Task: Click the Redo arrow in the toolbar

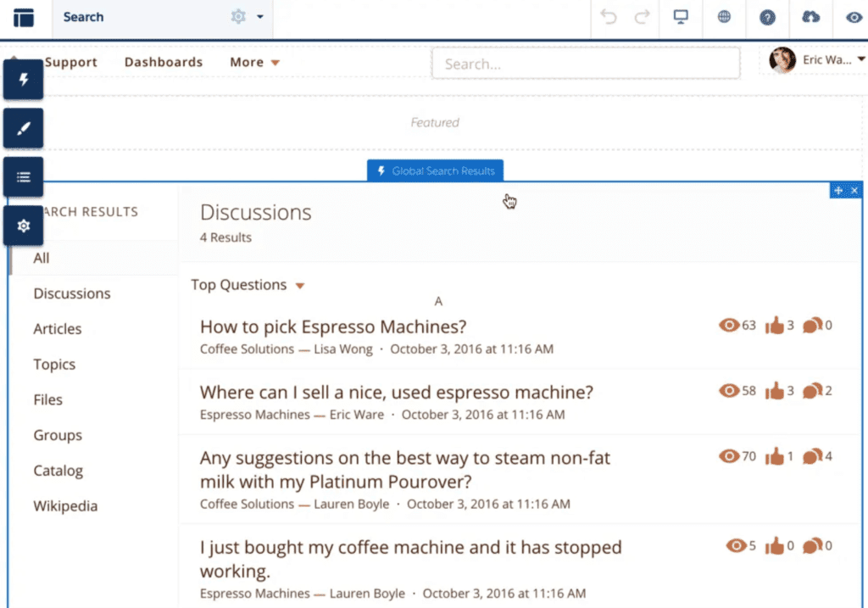Action: [x=642, y=17]
